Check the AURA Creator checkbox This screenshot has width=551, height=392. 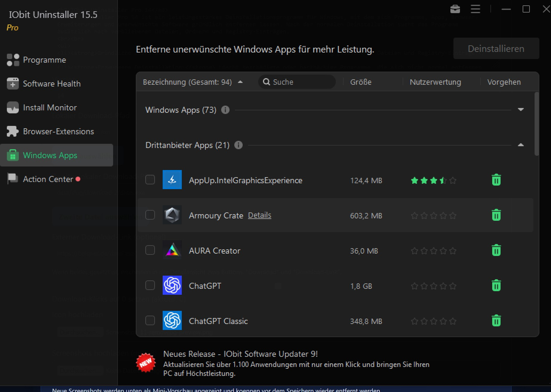(x=150, y=250)
